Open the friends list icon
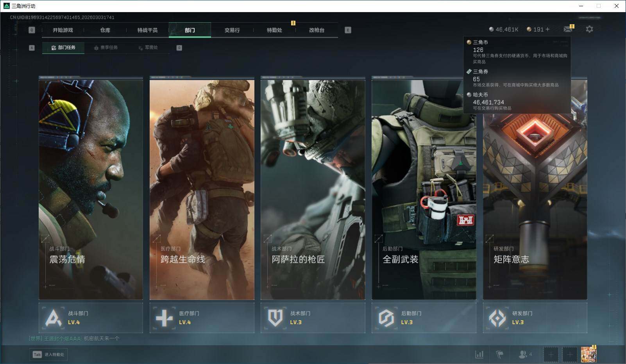626x364 pixels. 523,354
